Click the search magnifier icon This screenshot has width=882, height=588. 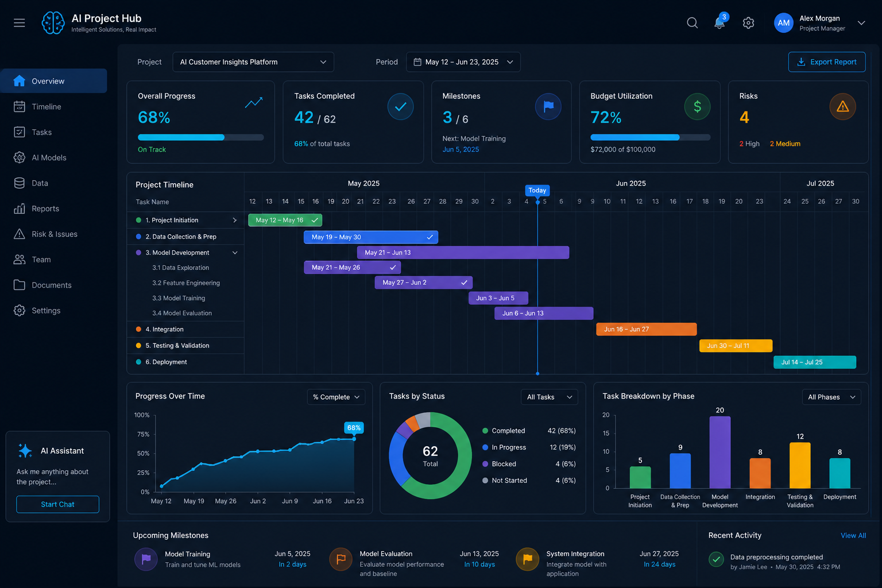click(693, 23)
